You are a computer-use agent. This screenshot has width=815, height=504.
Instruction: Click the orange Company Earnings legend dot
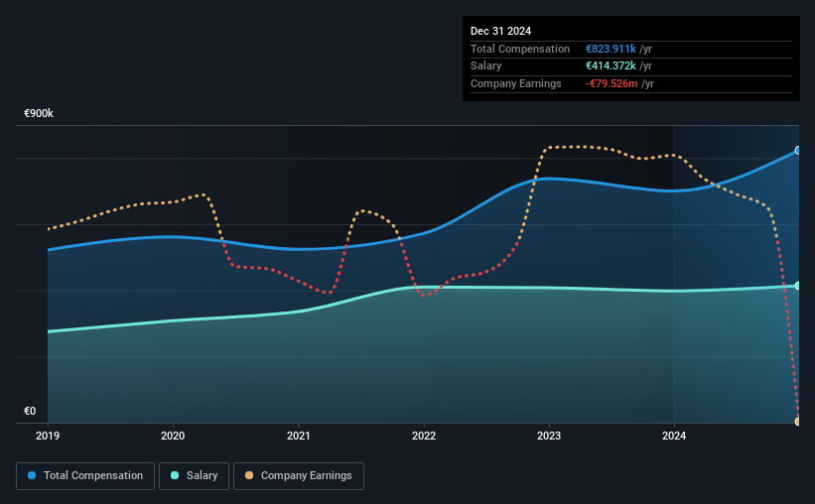tap(249, 475)
